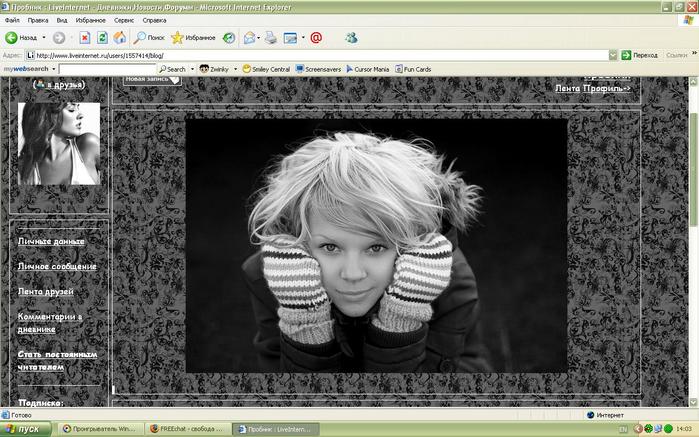
Task: Open 'Личные данные' link
Action: tap(51, 241)
